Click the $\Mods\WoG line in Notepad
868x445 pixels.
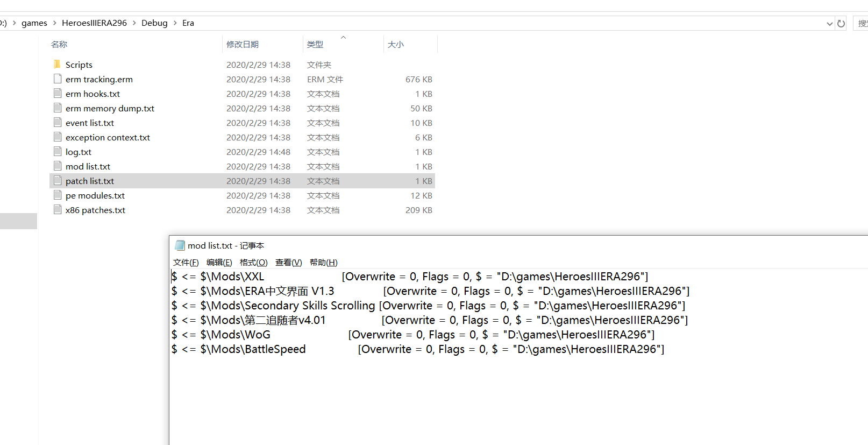(x=413, y=335)
